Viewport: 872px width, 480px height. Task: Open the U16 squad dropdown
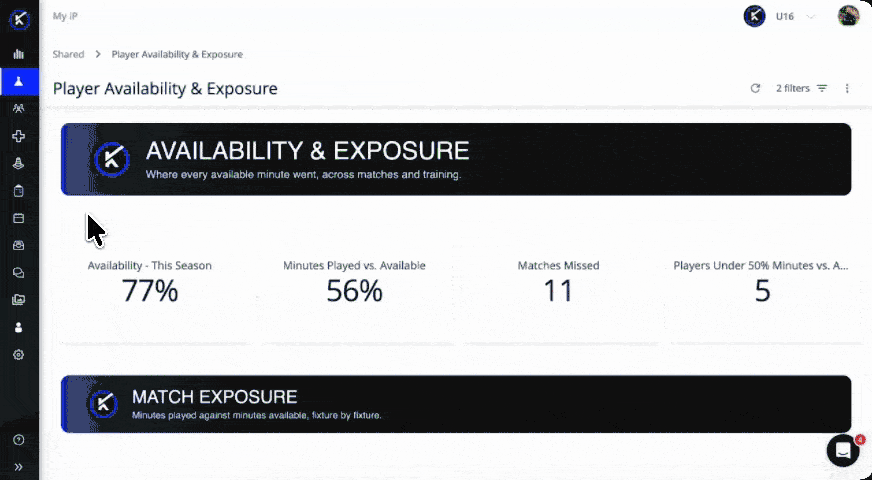pos(796,17)
